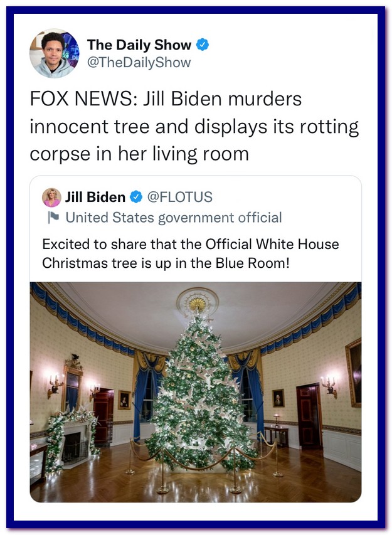Click the verified badge beside Jill Biden

tap(136, 197)
